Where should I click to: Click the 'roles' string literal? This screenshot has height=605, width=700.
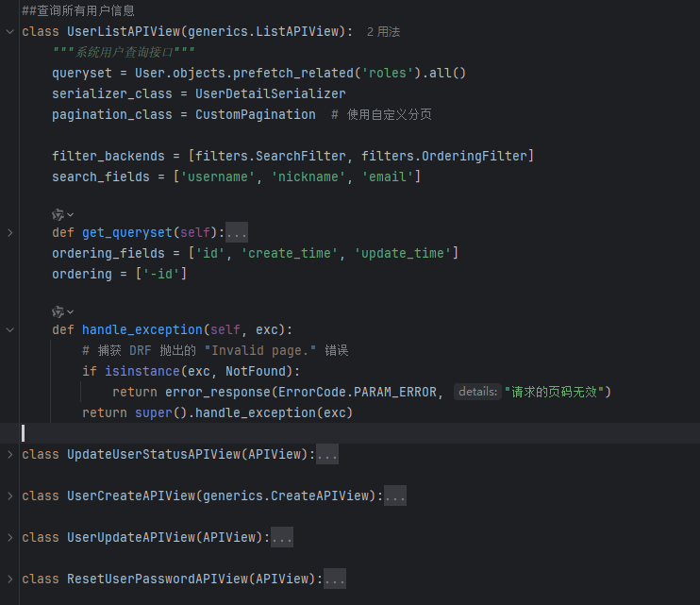pyautogui.click(x=388, y=74)
